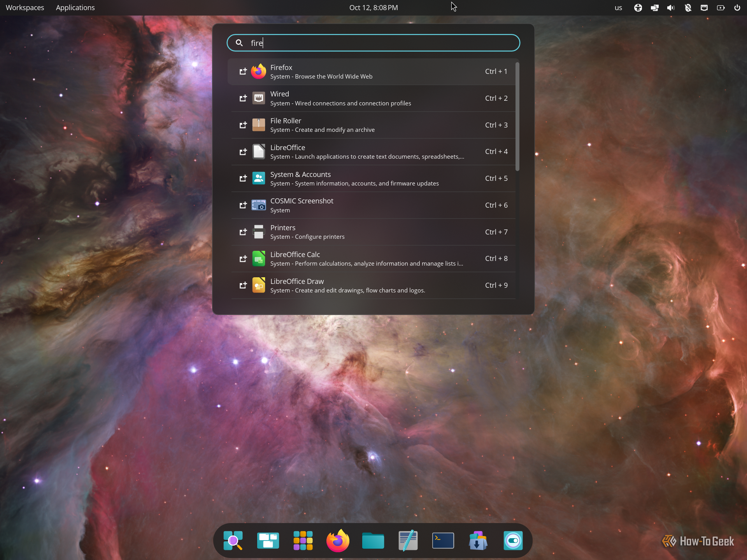Select 'Create and modify an archive' description
Screen dimensions: 747x560
pos(335,130)
